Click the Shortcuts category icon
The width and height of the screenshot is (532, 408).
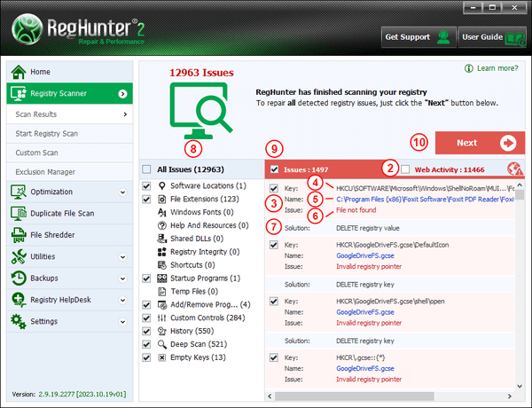click(x=162, y=264)
